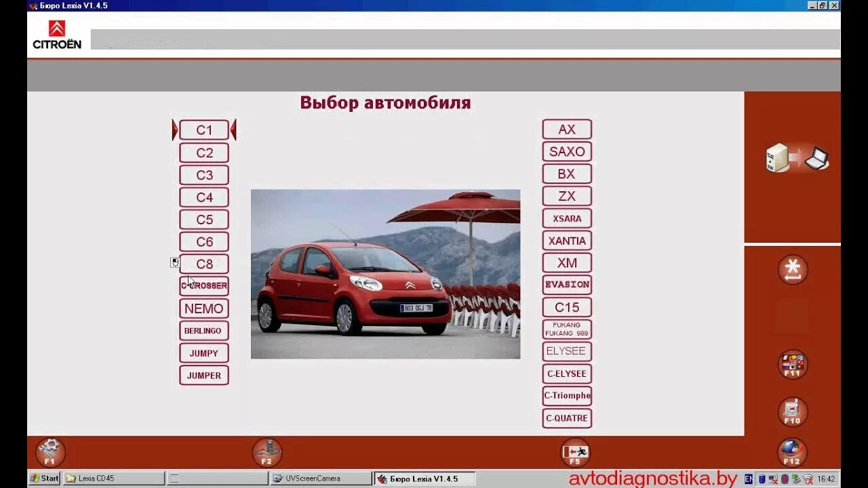Choose the C6 model
The width and height of the screenshot is (868, 488).
[x=204, y=242]
